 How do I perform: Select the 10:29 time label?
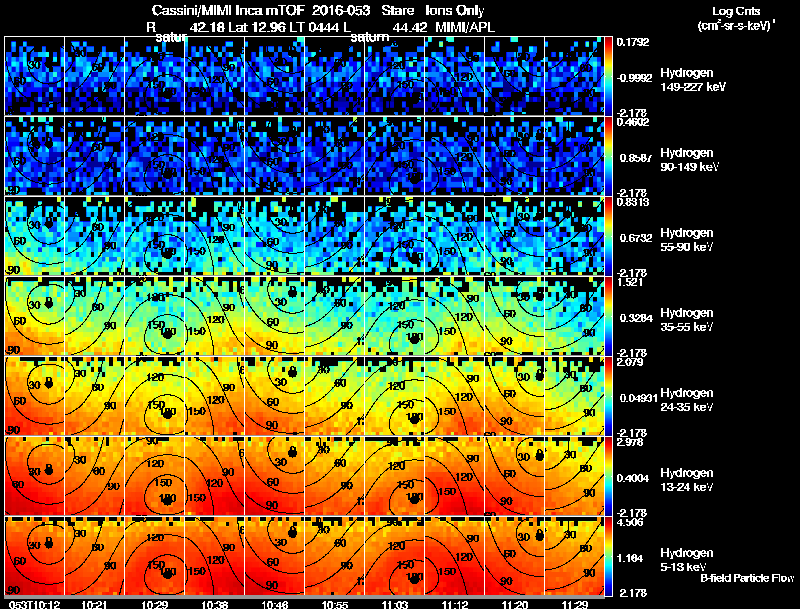154,605
